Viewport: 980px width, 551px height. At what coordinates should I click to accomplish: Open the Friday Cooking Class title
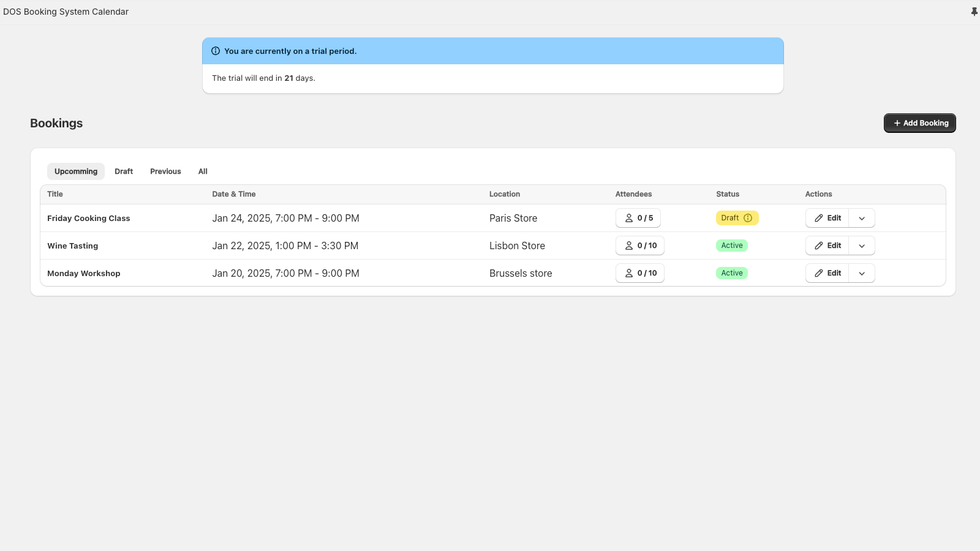[89, 219]
